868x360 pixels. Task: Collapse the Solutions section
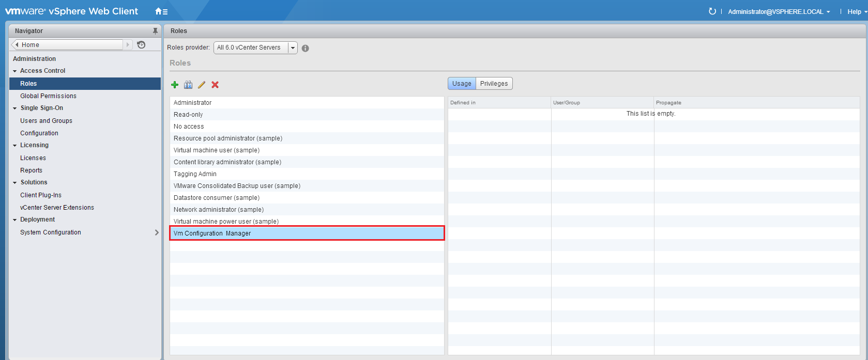coord(15,183)
